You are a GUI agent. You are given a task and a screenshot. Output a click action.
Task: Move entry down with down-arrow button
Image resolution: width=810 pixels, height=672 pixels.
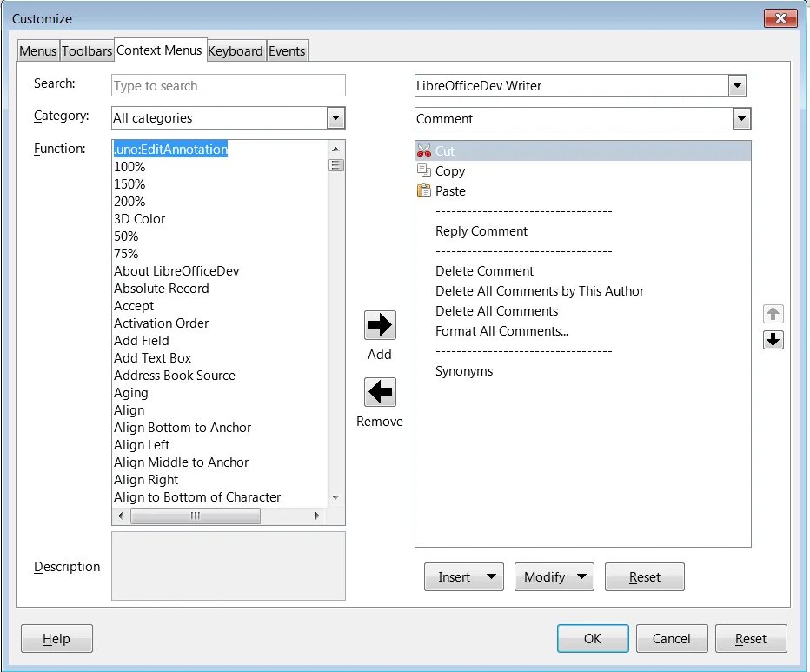tap(773, 340)
